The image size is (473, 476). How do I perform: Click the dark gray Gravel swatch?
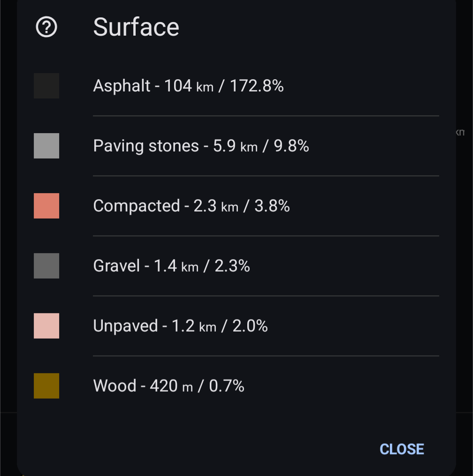46,266
